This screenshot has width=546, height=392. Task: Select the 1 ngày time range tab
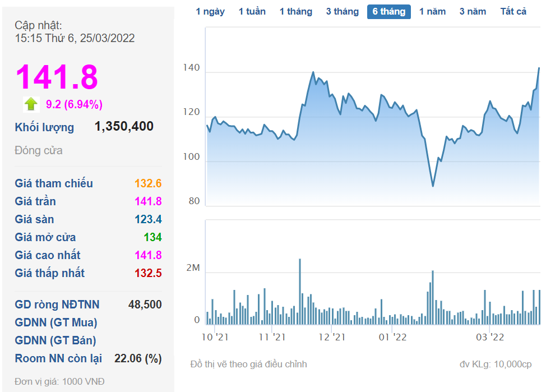pyautogui.click(x=210, y=12)
